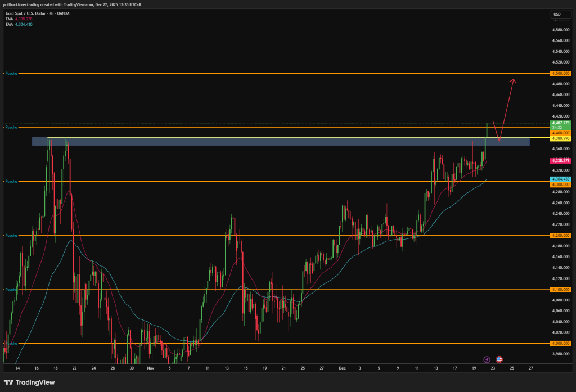Click the Gold Spot / U.S. Dollar title
This screenshot has width=576, height=392.
click(37, 13)
